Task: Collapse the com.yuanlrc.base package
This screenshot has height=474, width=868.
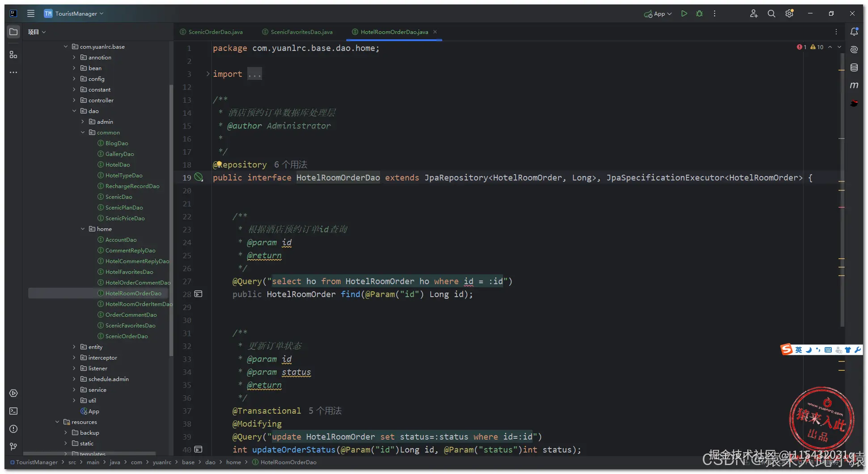Action: coord(66,46)
